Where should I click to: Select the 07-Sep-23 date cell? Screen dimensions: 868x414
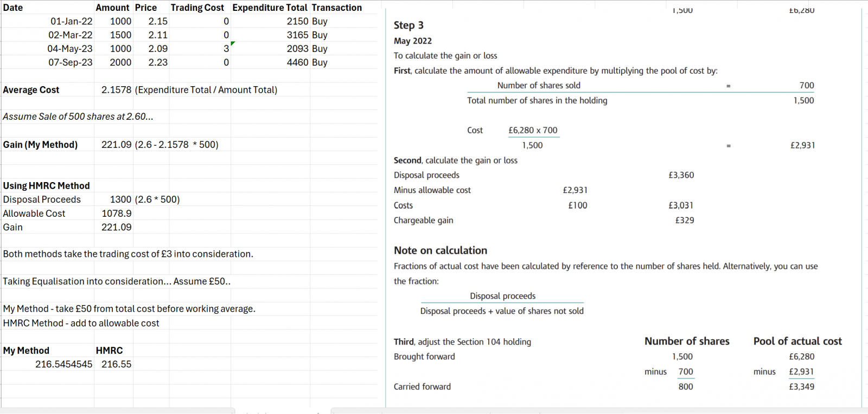click(x=71, y=62)
